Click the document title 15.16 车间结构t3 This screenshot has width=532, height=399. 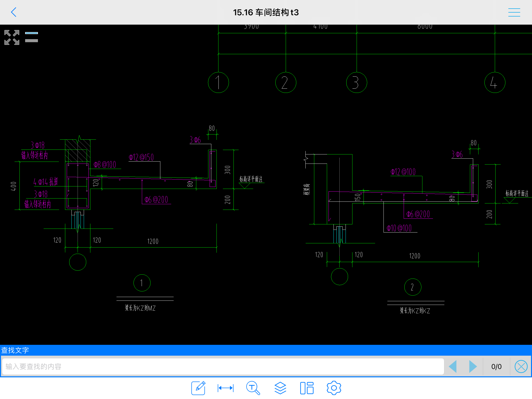(266, 12)
